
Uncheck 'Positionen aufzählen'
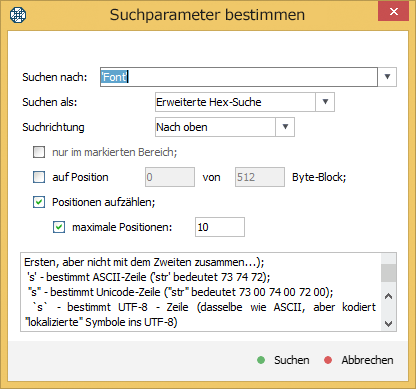click(39, 202)
